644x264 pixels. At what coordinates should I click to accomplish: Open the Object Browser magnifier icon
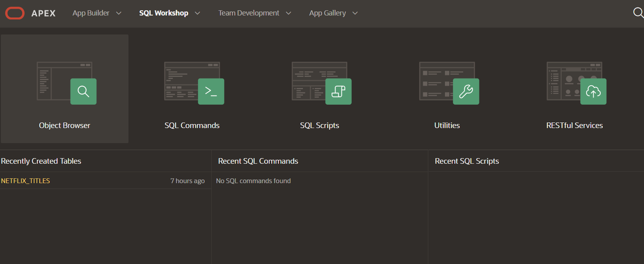click(x=84, y=92)
